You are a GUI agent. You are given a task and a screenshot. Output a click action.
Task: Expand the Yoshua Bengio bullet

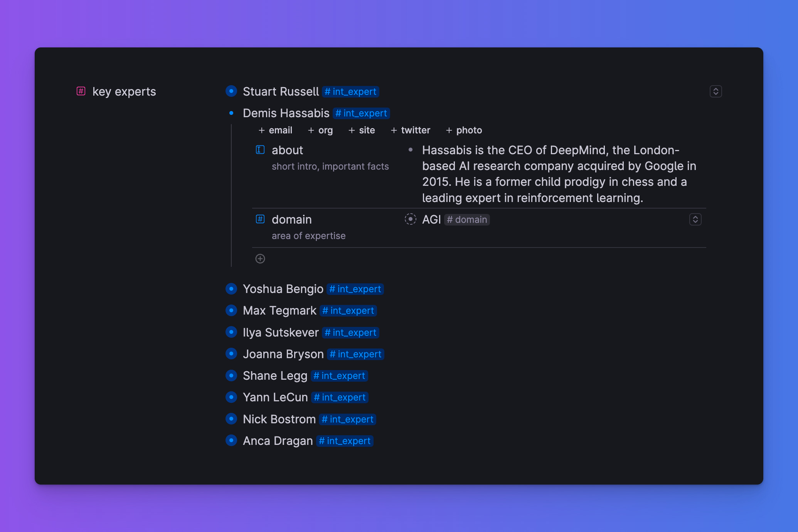click(231, 289)
